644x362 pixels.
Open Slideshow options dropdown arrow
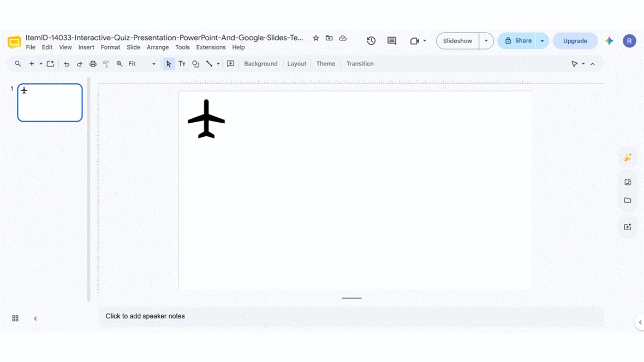tap(486, 41)
